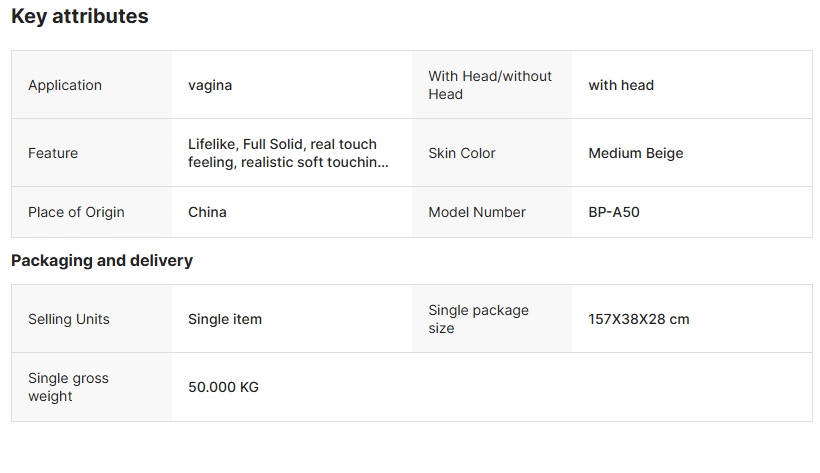Click the Packaging and delivery heading
Screen dimensions: 820x473
tap(102, 261)
